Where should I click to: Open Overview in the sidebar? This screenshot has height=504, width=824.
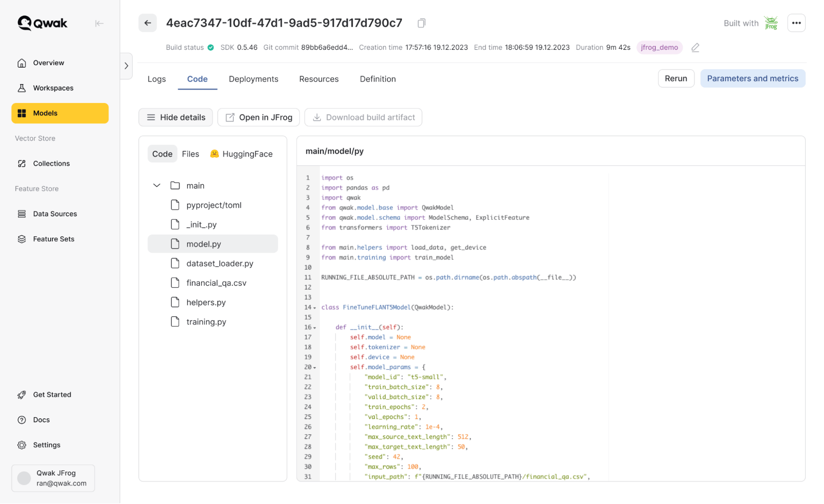point(60,63)
